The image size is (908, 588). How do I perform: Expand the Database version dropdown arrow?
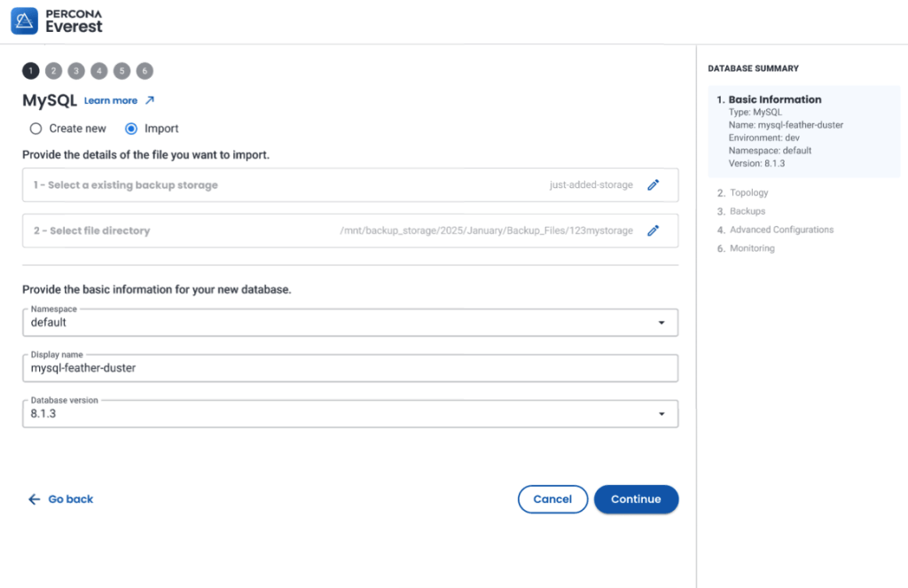pos(661,414)
